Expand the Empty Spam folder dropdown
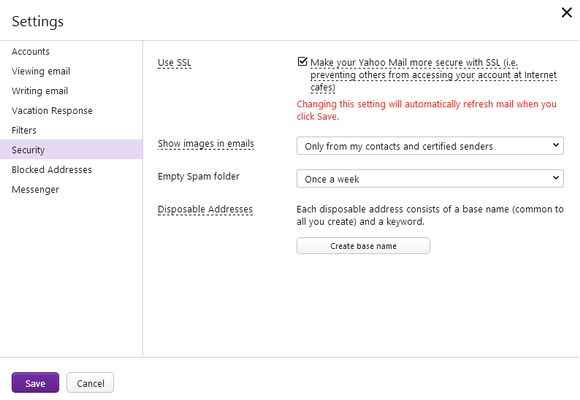 pyautogui.click(x=430, y=179)
